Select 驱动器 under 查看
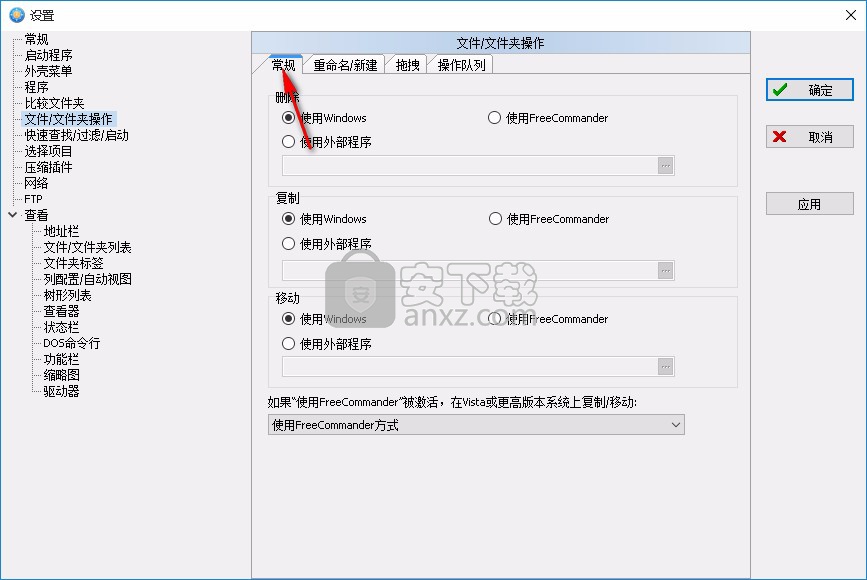867x580 pixels. [61, 391]
